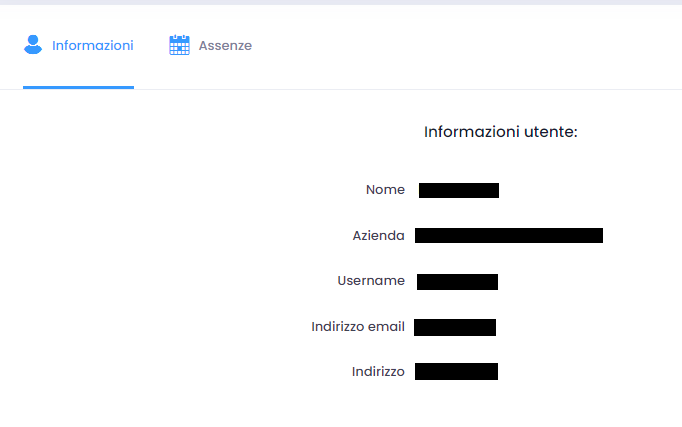The width and height of the screenshot is (682, 427).
Task: Click the blue underline below Informazioni tab
Action: [x=78, y=87]
